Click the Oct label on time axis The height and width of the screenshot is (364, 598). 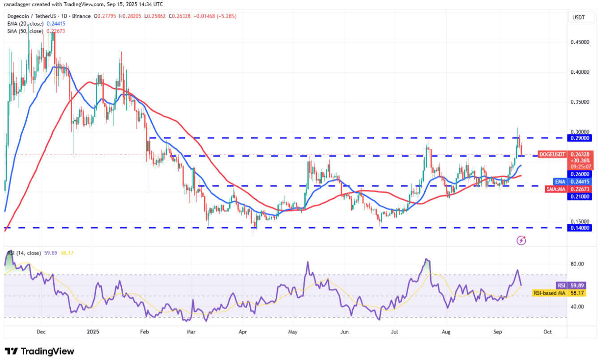[547, 332]
